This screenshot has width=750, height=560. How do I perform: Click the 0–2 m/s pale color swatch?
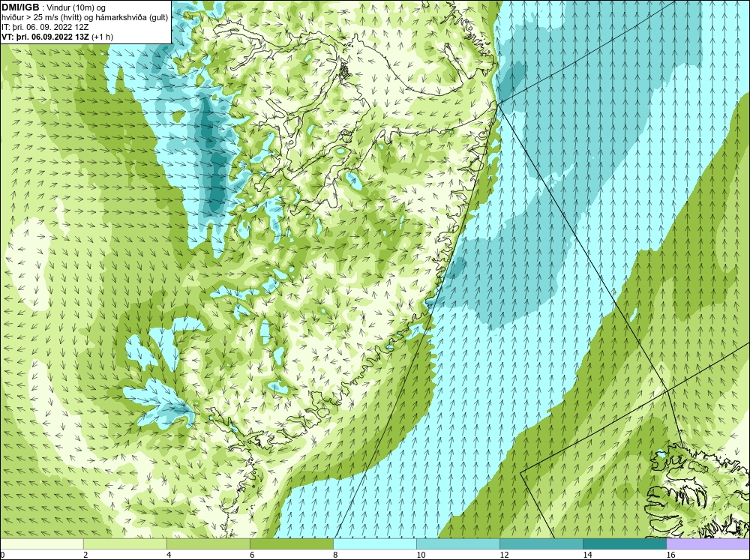click(42, 544)
